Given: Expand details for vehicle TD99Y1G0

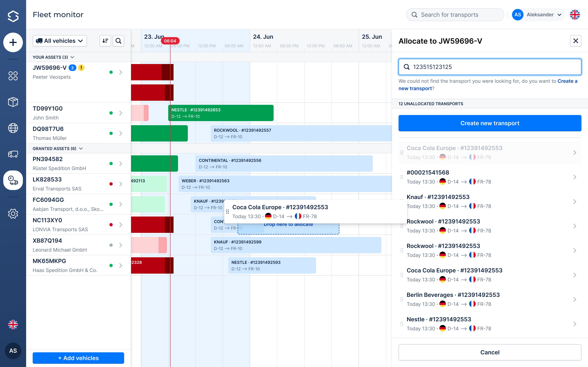Looking at the screenshot, I should 121,113.
